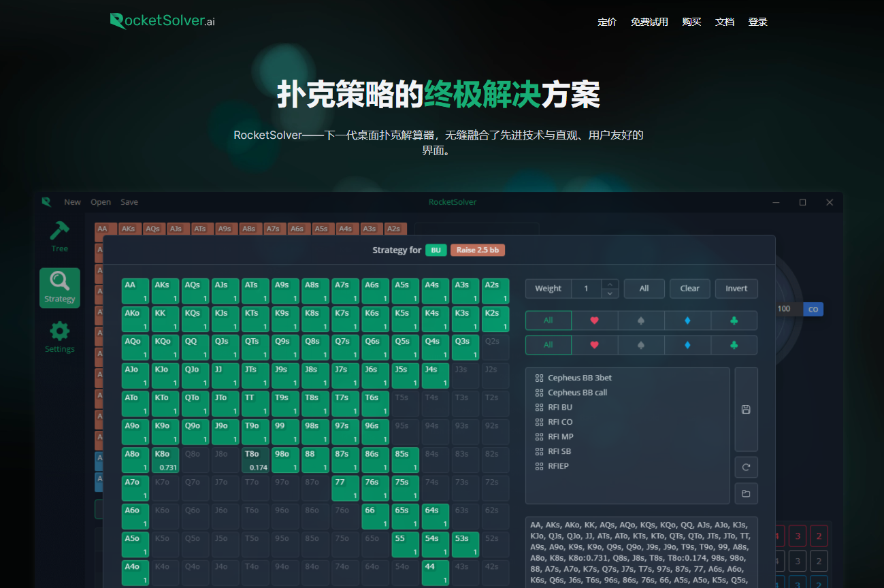Enable the unselected Q2s hand cell

coord(495,348)
